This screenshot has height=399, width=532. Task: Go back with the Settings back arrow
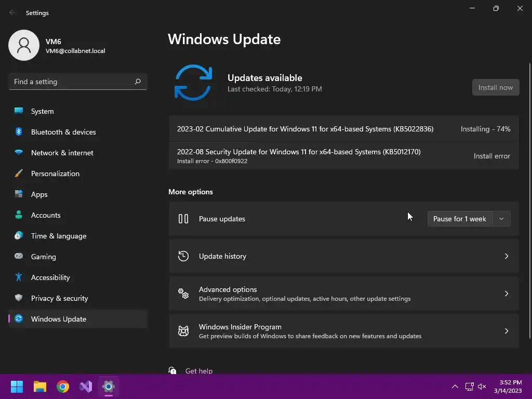(x=12, y=12)
